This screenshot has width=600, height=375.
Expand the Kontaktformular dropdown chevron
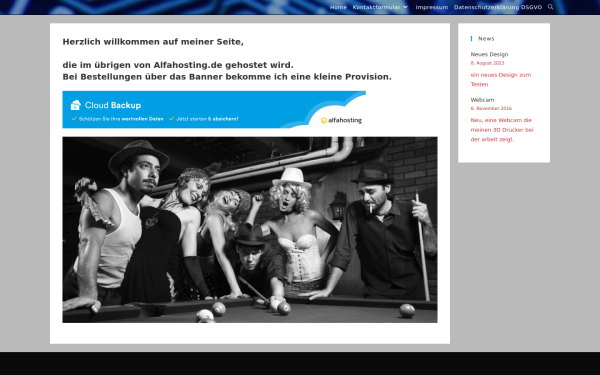(405, 7)
